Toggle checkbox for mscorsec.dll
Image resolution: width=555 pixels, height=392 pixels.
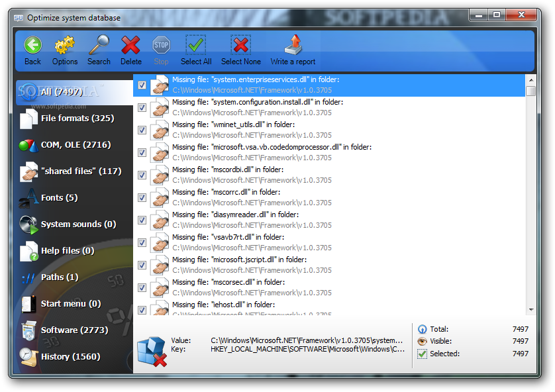click(142, 287)
